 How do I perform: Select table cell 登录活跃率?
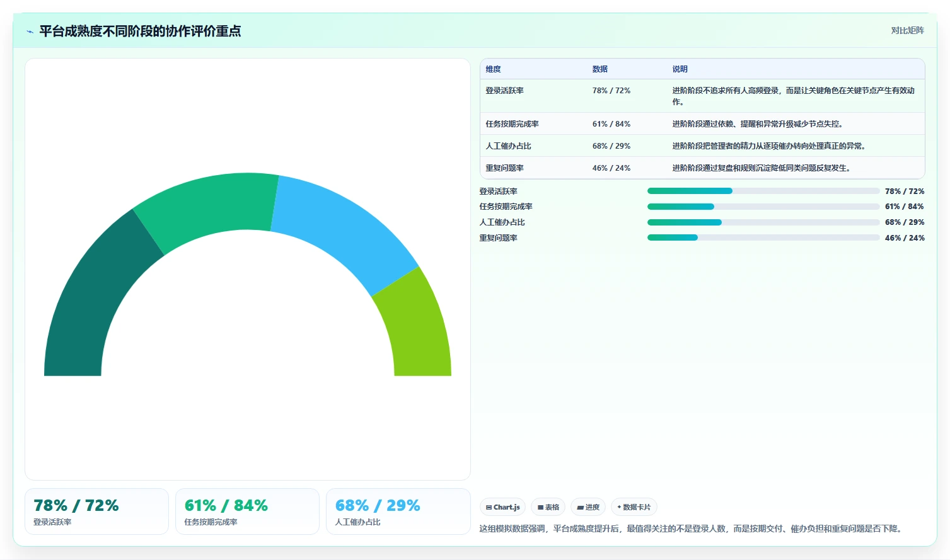(x=505, y=91)
